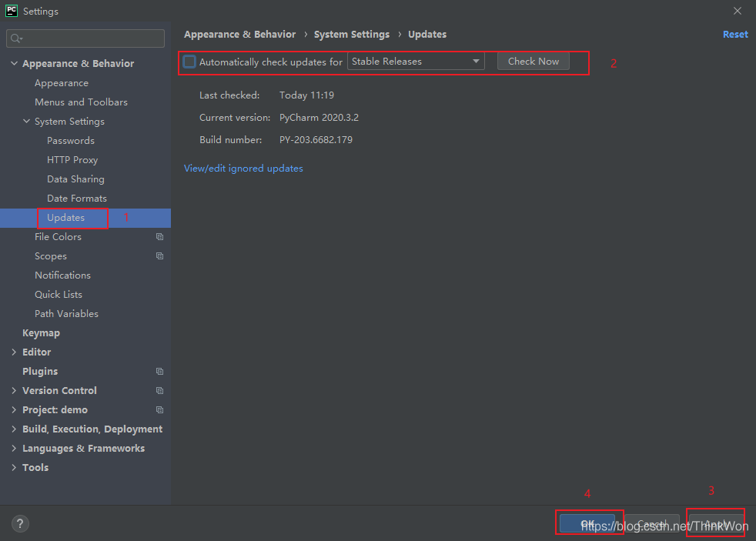Open Menus and Toolbars settings
Image resolution: width=756 pixels, height=541 pixels.
coord(81,102)
